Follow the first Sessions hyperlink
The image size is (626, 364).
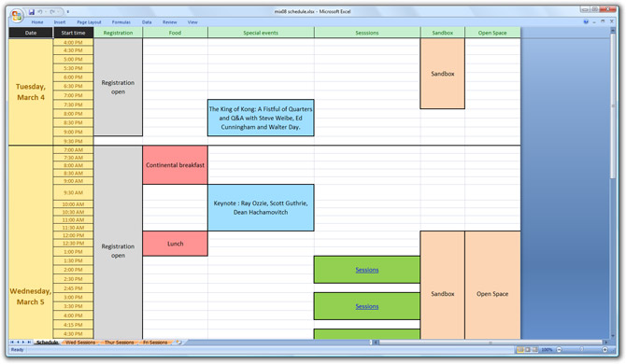[367, 270]
